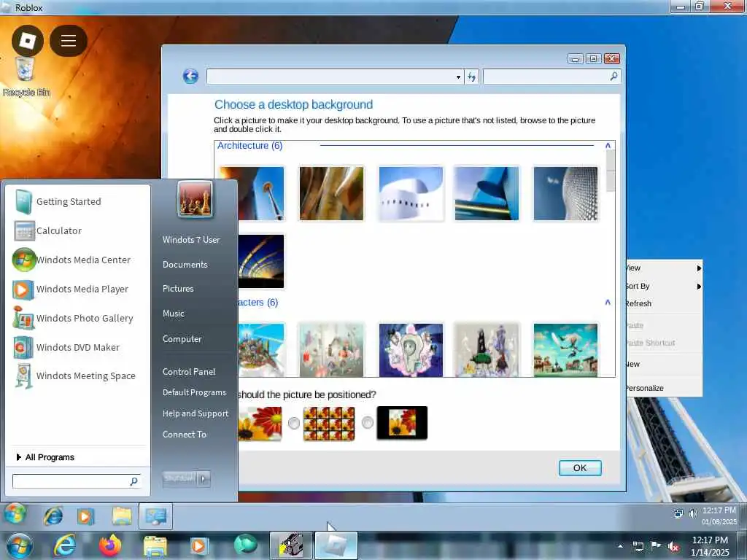
Task: Open Internet Explorer on the simulated taskbar
Action: tap(53, 516)
